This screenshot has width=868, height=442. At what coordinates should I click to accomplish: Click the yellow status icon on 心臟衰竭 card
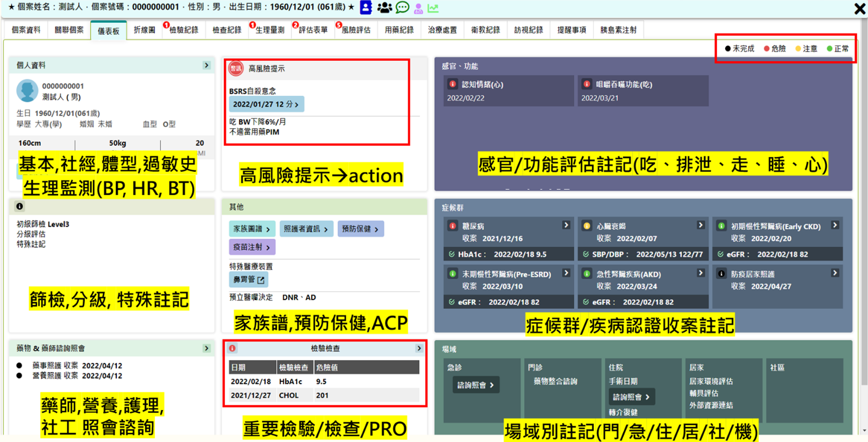pos(587,226)
